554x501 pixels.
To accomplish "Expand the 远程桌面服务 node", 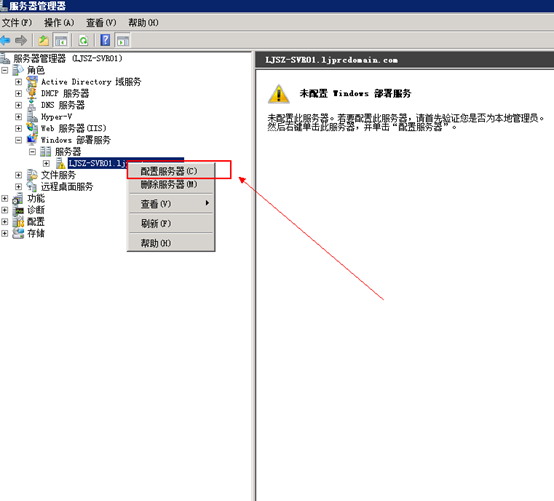I will point(18,187).
